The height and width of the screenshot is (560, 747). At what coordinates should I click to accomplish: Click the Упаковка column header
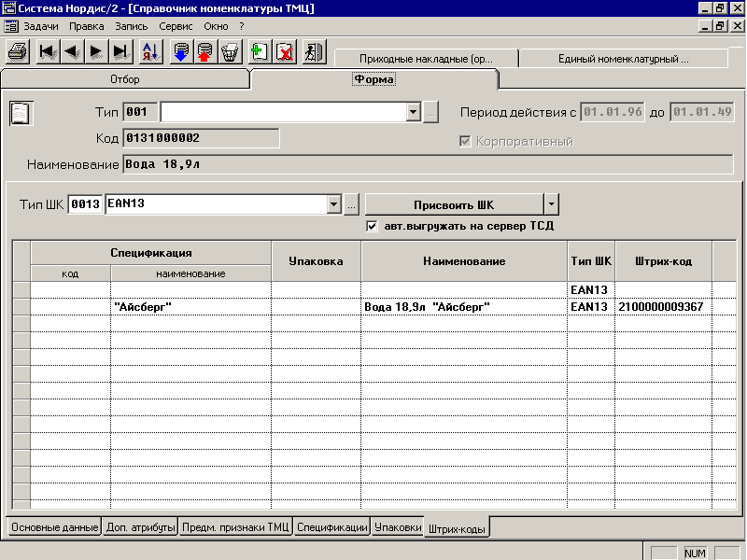316,261
